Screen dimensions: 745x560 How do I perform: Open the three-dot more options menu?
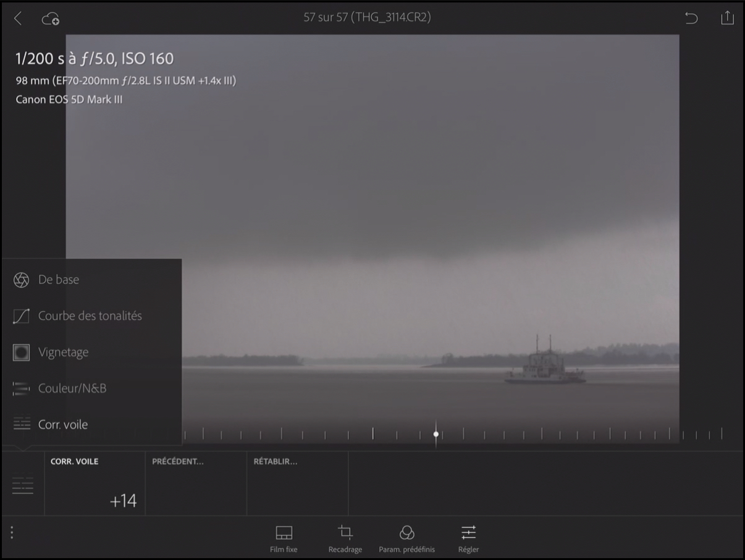[12, 532]
